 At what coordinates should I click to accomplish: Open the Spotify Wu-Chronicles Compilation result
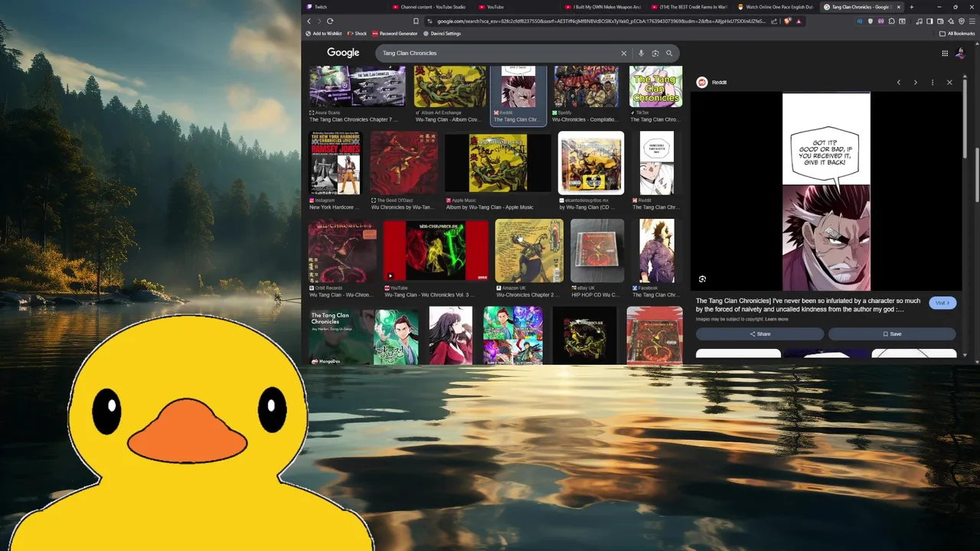click(586, 86)
